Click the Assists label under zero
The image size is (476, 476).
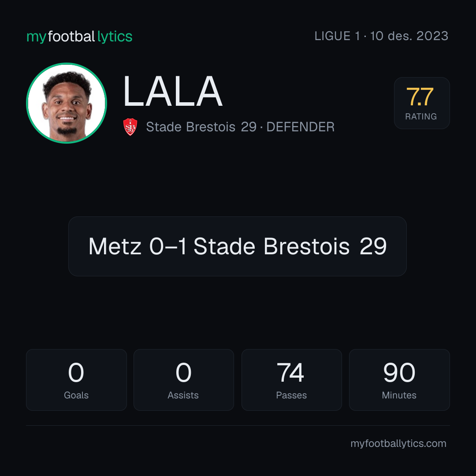pyautogui.click(x=183, y=395)
